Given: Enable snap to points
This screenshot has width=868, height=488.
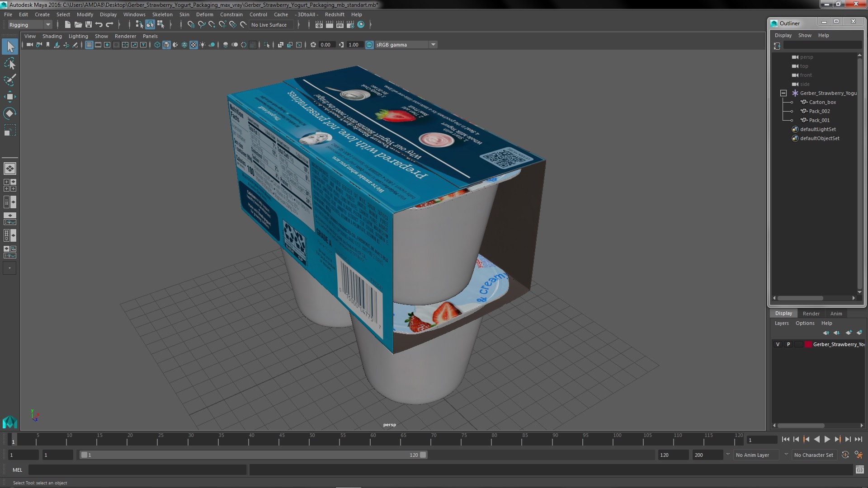Looking at the screenshot, I should click(x=212, y=25).
